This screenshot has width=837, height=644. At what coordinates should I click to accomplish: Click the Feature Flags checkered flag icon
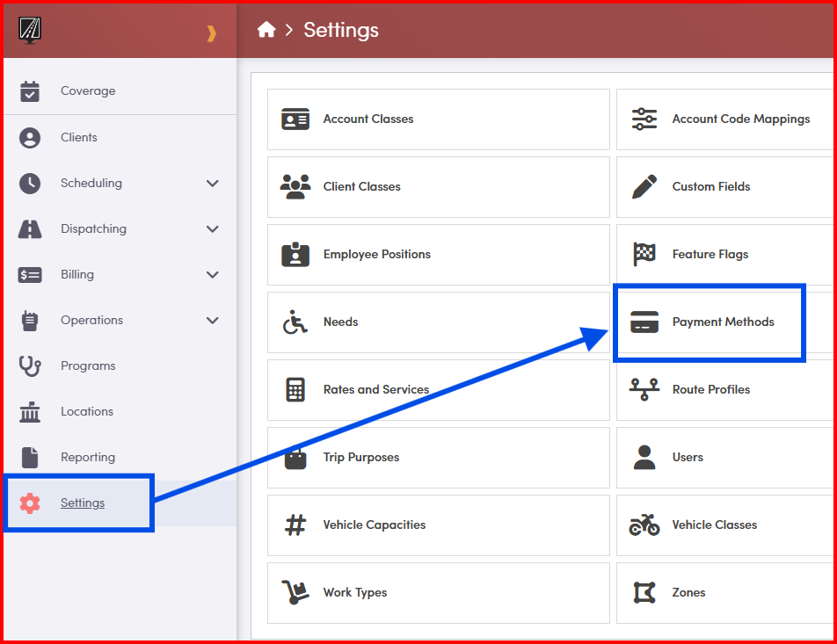point(644,255)
